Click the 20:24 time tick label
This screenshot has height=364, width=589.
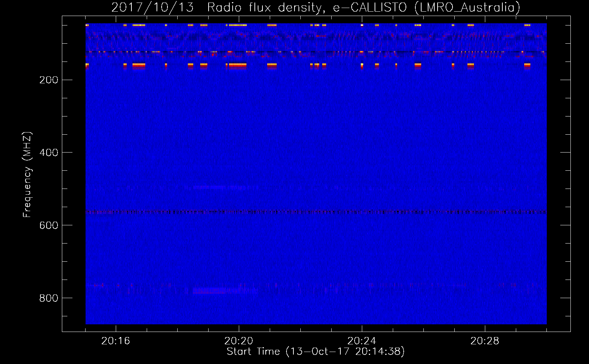point(362,341)
